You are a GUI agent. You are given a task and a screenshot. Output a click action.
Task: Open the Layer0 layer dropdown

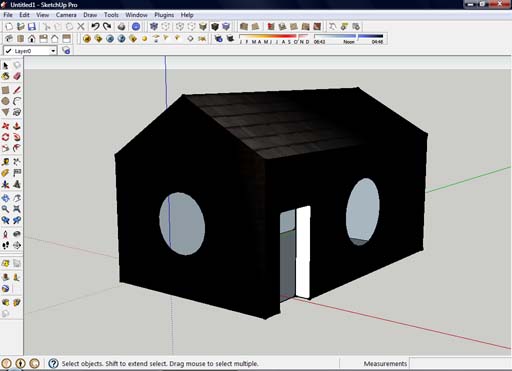coord(53,51)
